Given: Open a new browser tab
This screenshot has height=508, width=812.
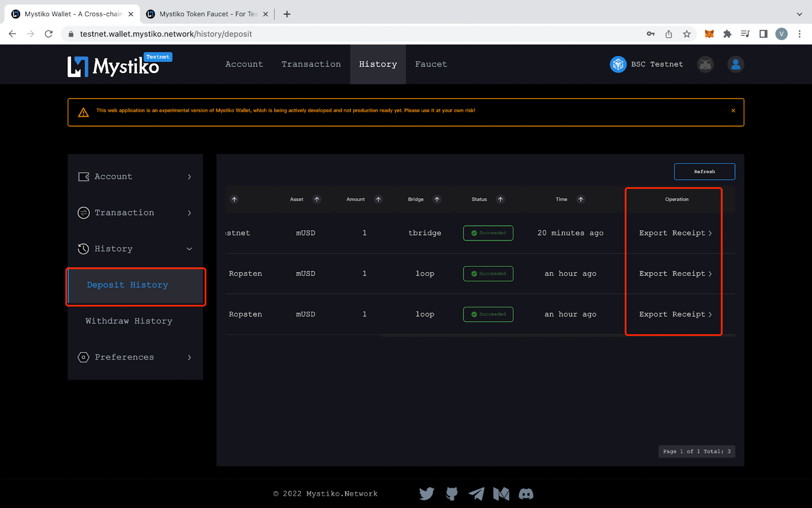Looking at the screenshot, I should pyautogui.click(x=287, y=14).
